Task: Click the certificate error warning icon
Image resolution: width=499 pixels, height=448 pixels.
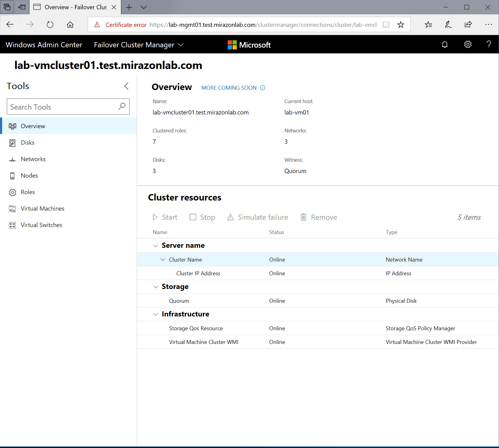Action: pos(97,25)
